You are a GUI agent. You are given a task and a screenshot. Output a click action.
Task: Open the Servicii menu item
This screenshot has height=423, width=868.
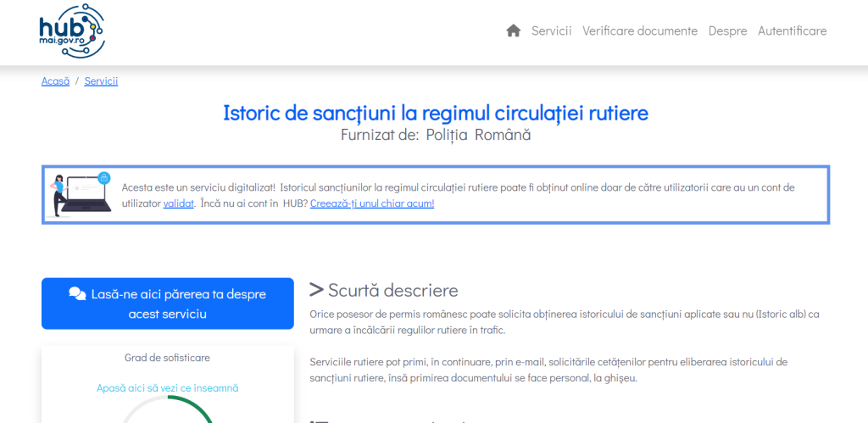551,31
